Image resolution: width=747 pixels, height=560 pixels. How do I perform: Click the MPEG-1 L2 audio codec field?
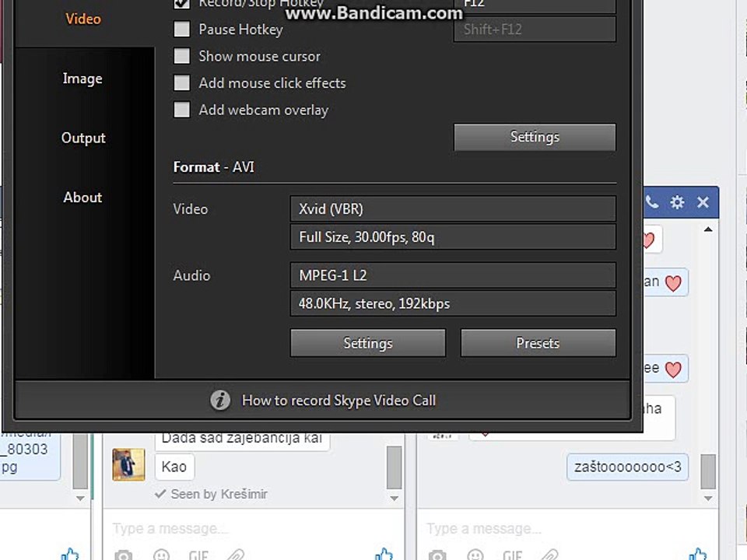453,275
